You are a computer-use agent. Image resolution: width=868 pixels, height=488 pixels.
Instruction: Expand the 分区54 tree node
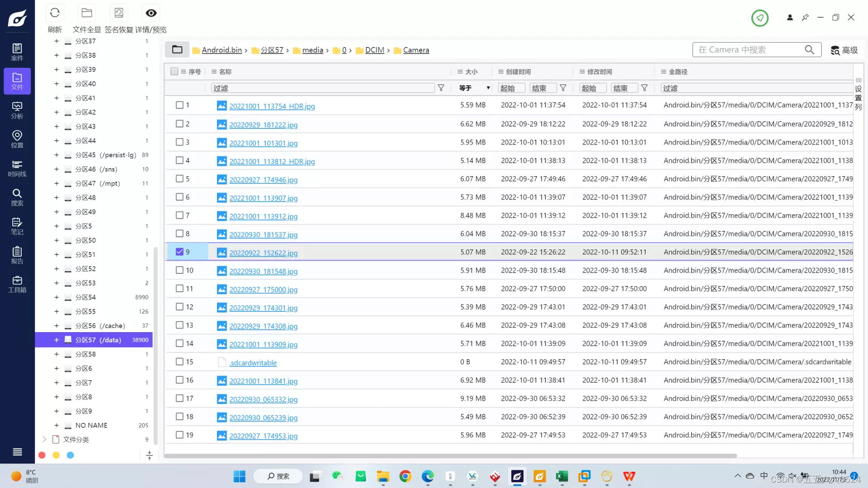pos(57,297)
